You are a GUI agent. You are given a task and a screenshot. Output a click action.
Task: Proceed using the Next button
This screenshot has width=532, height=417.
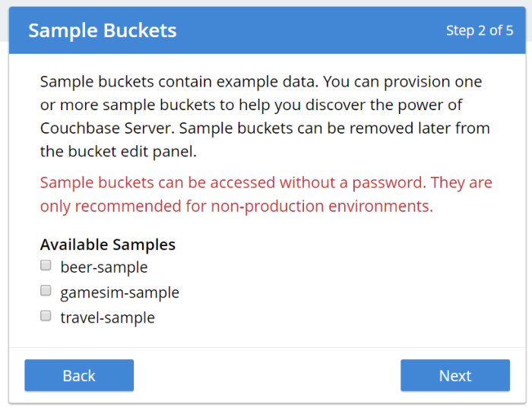(x=455, y=375)
